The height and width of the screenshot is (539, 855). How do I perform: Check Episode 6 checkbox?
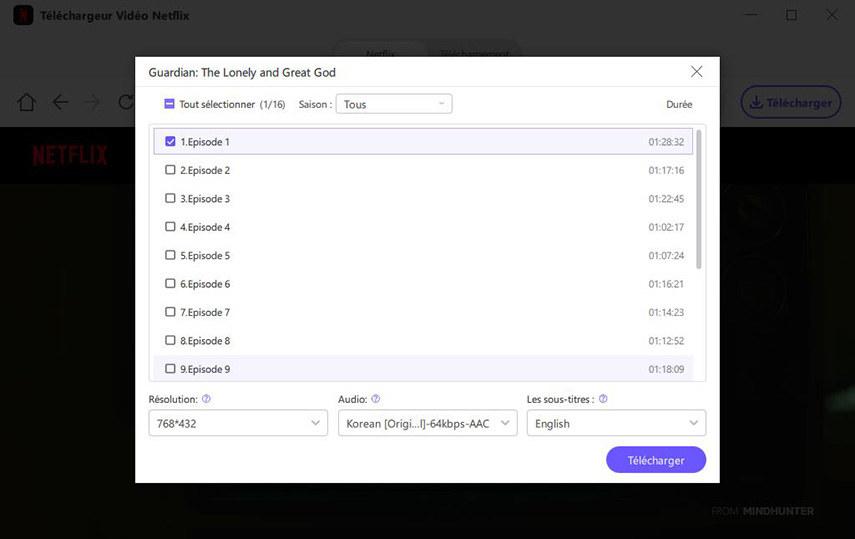click(x=170, y=283)
